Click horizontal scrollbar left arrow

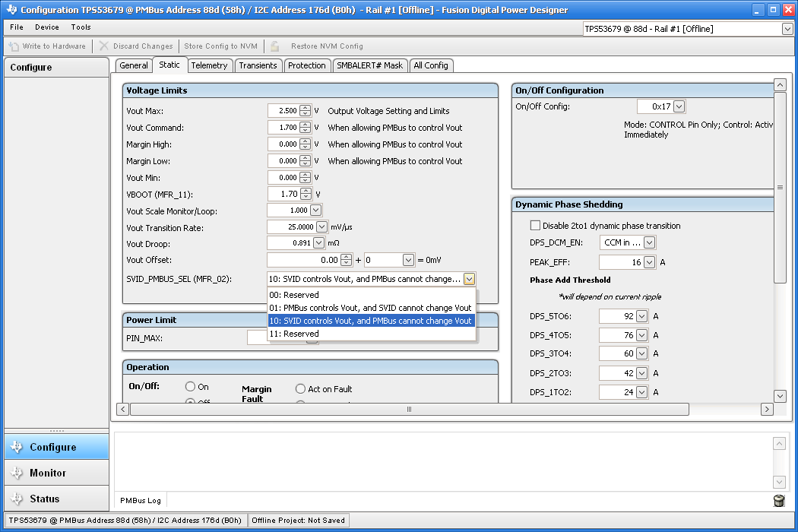coord(122,410)
